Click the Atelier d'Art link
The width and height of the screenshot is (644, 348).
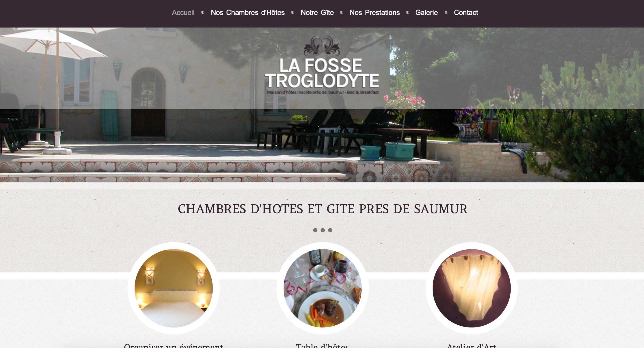471,345
